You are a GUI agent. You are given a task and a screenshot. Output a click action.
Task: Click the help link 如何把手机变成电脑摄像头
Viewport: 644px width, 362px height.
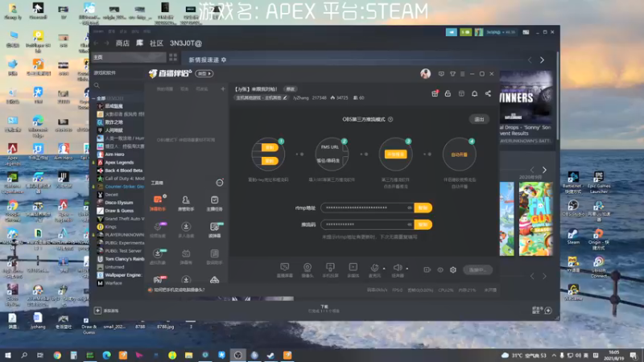tap(180, 290)
